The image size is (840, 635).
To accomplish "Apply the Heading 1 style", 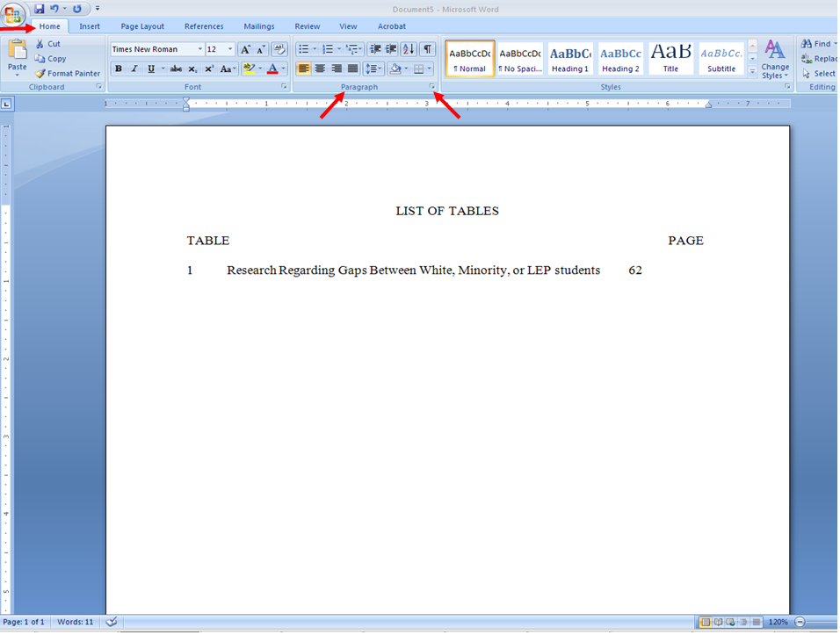I will click(x=569, y=58).
